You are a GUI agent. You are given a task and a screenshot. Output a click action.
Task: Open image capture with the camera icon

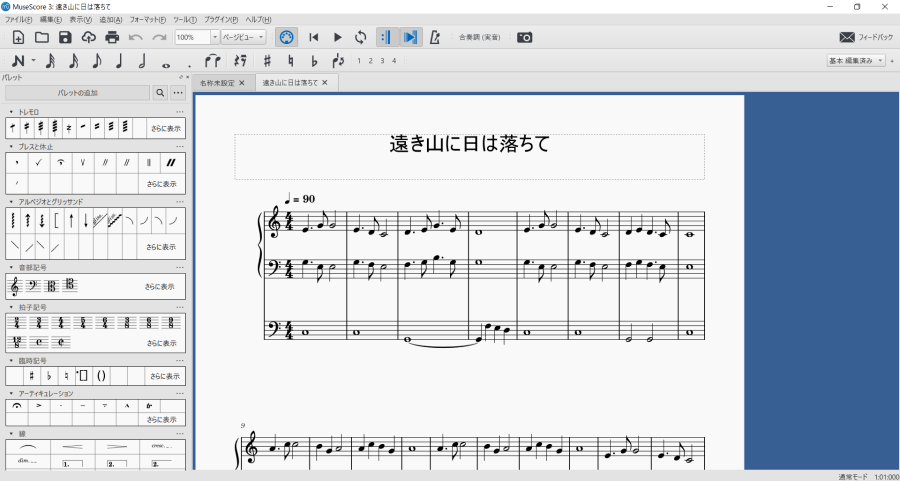(525, 37)
